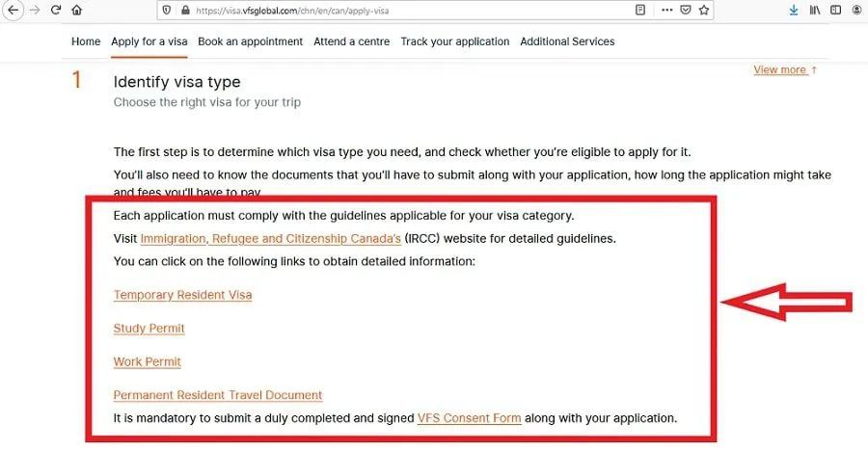Select Additional Services in navigation
This screenshot has height=451, width=868.
click(567, 41)
